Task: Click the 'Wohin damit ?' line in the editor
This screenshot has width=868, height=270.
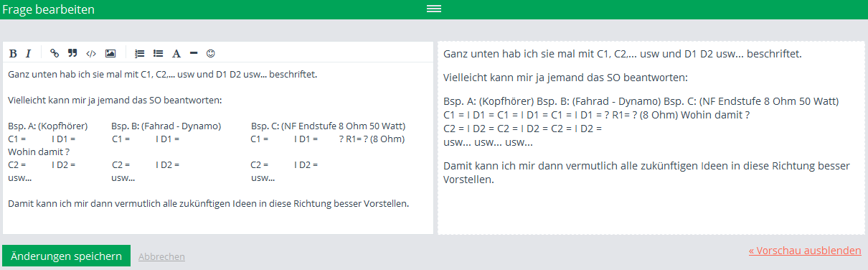Action: tap(39, 152)
